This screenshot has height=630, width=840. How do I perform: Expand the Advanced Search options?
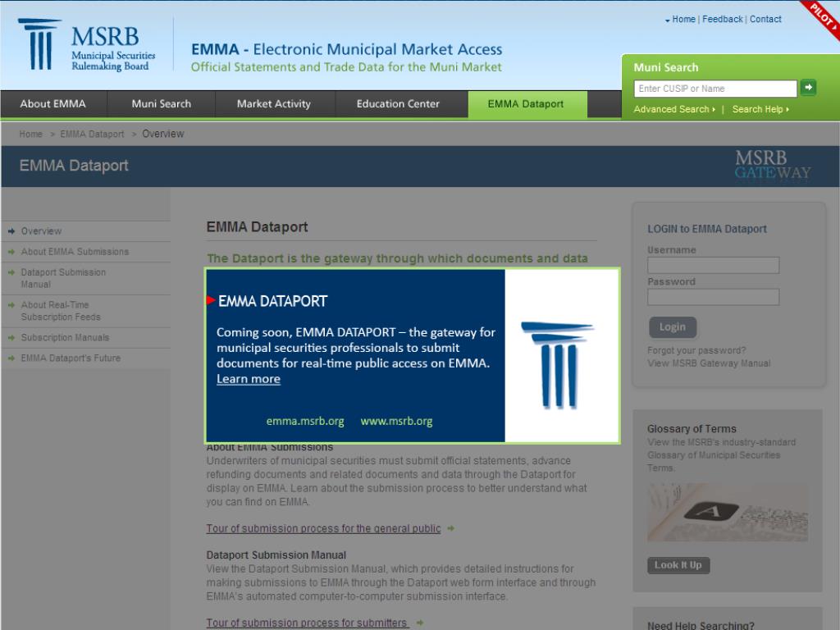pyautogui.click(x=673, y=108)
